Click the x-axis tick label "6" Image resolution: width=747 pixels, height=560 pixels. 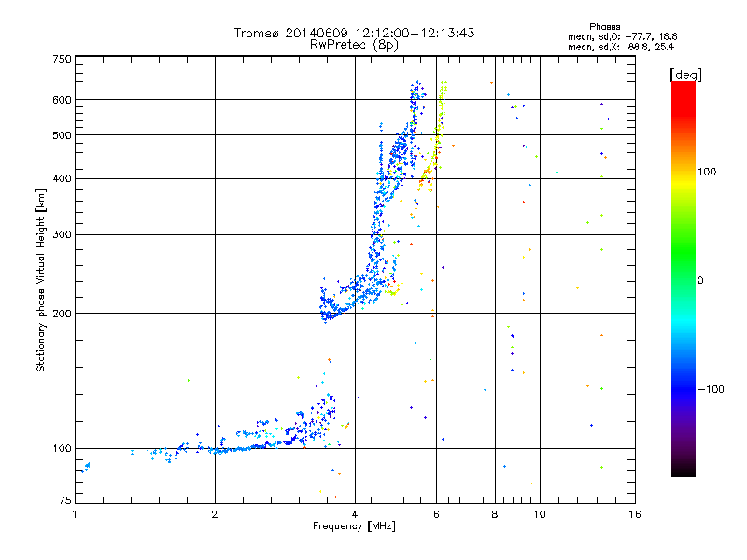coord(436,514)
